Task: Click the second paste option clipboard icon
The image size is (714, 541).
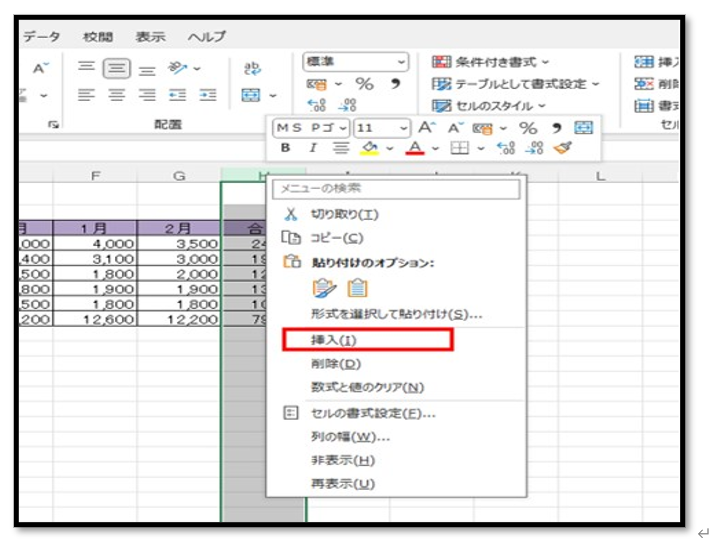Action: click(357, 288)
